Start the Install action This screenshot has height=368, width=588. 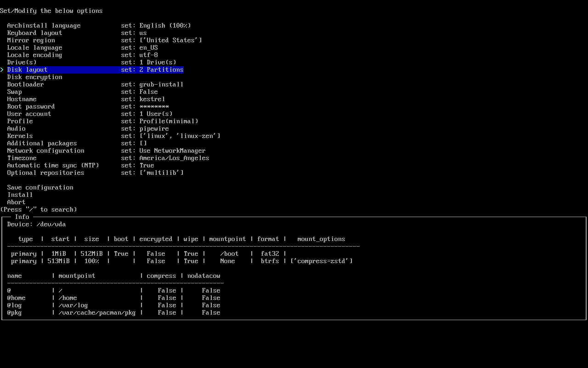tap(20, 195)
